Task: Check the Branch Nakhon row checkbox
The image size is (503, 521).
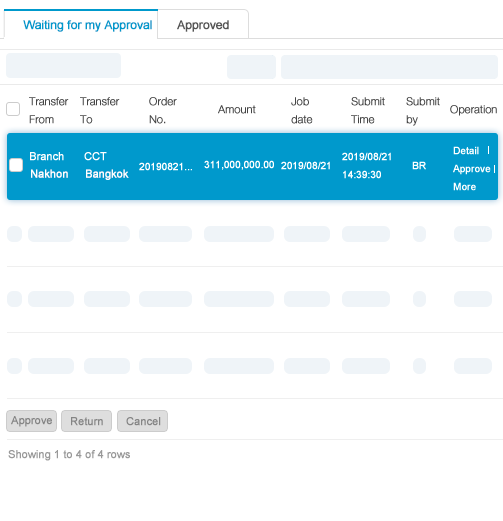Action: click(16, 165)
